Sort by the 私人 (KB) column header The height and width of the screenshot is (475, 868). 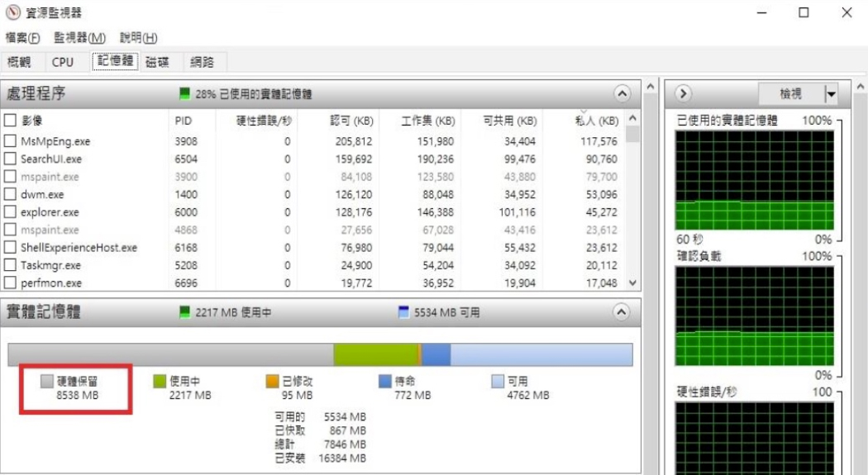click(x=597, y=121)
